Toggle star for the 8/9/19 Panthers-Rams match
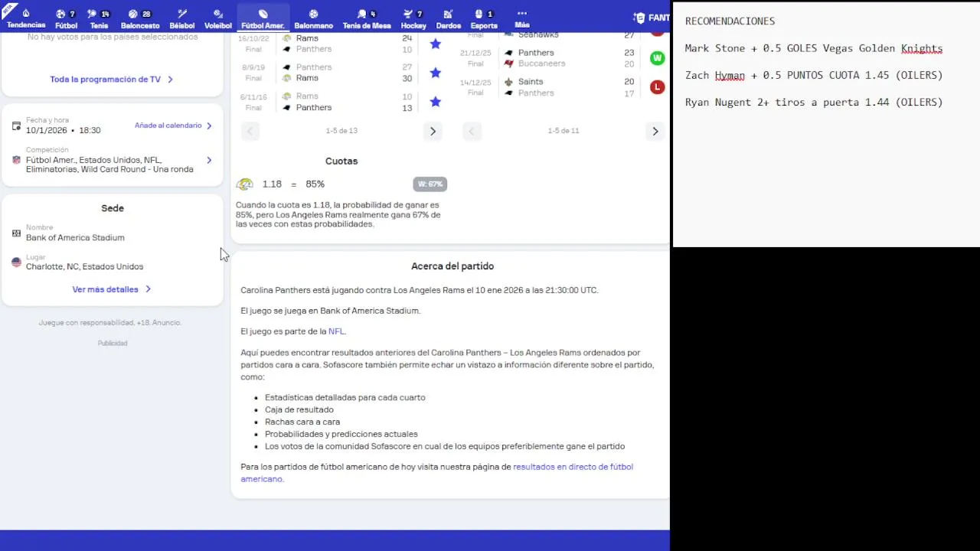The image size is (980, 551). click(x=435, y=73)
